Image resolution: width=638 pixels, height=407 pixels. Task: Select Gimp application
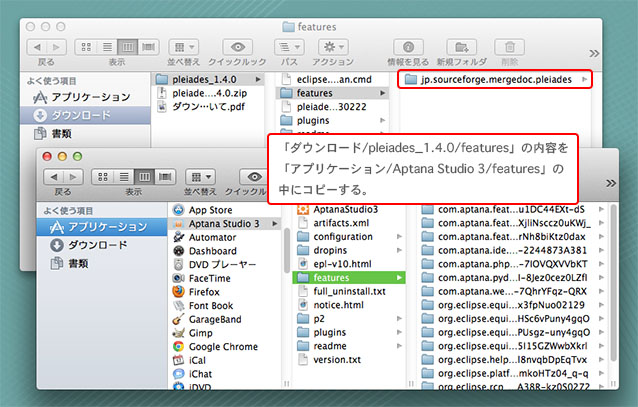click(225, 333)
